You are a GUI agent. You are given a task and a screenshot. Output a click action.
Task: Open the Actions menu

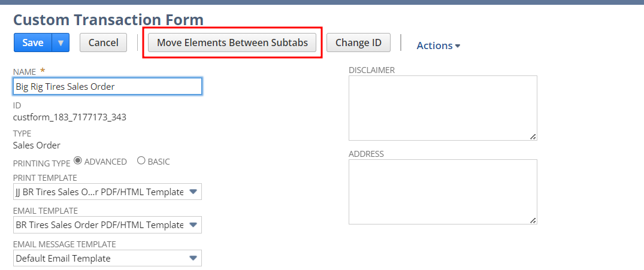pyautogui.click(x=438, y=45)
